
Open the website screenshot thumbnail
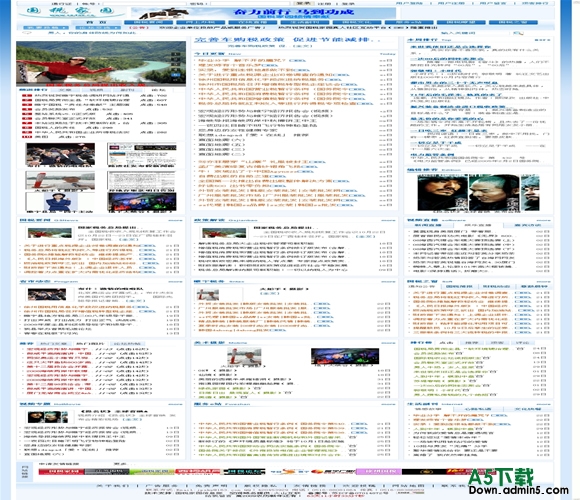141,155
